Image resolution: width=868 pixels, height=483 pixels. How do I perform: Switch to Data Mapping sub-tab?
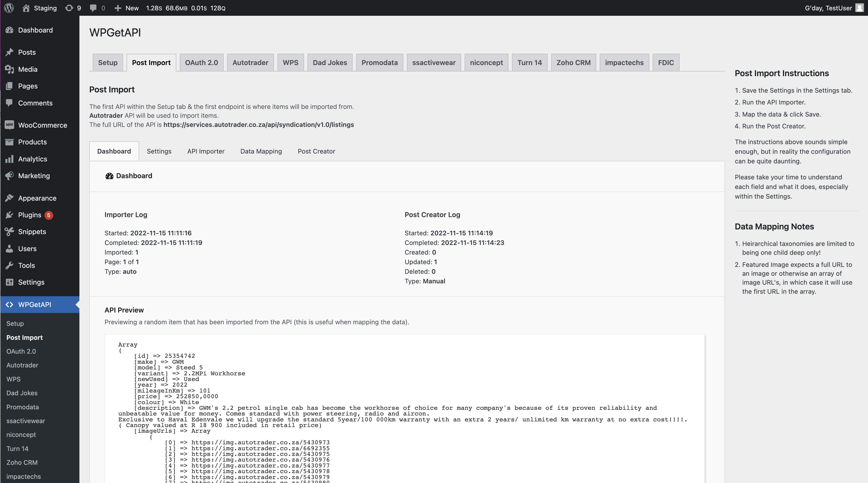click(261, 151)
